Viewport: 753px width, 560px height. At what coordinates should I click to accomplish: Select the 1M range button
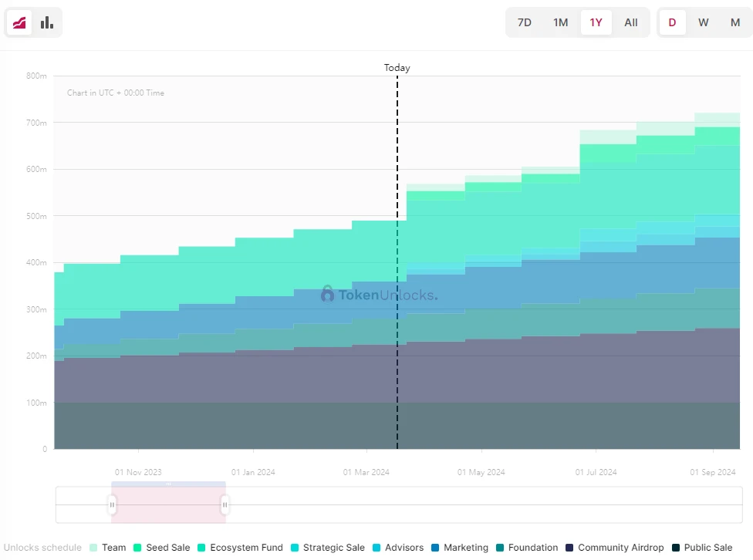(560, 22)
